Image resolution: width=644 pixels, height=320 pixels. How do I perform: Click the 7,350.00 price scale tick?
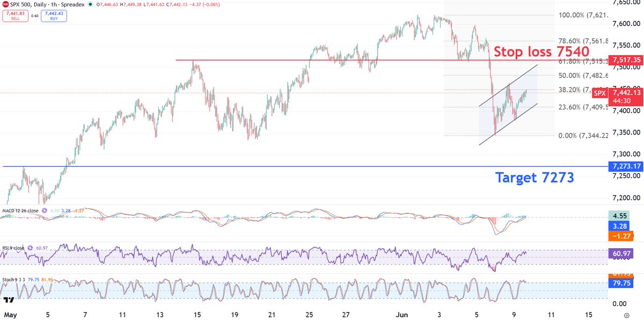pos(626,132)
